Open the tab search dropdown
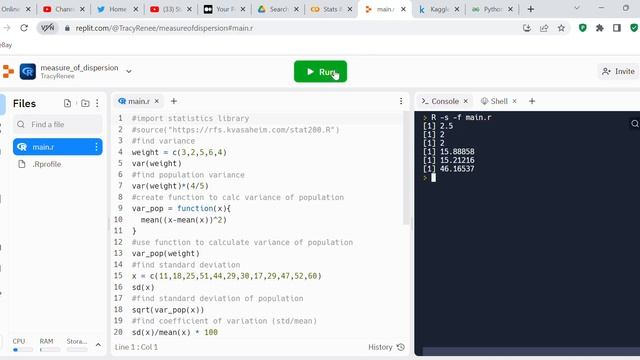This screenshot has height=360, width=640. coord(577,8)
